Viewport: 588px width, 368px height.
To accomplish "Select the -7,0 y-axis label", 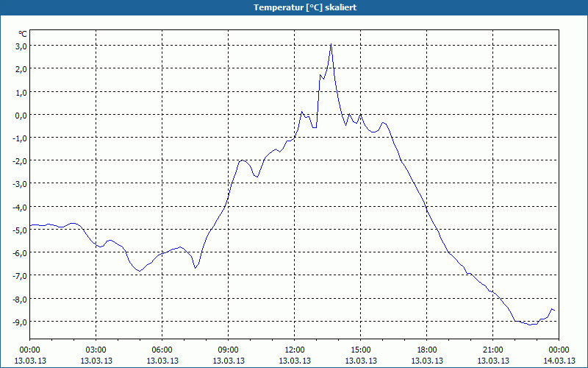I will point(20,276).
